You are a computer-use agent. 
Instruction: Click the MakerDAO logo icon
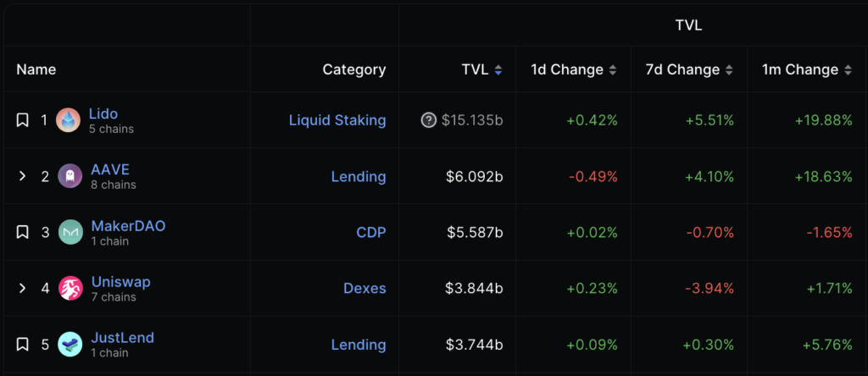70,232
